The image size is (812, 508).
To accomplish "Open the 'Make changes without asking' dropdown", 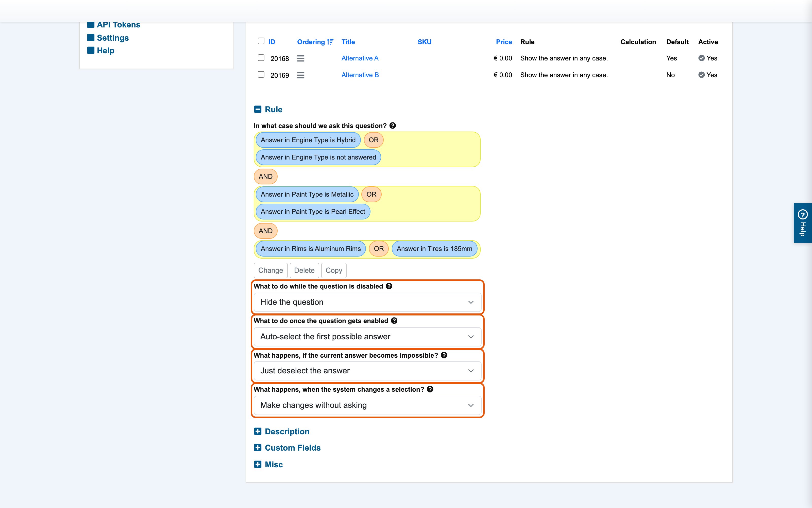I will click(x=367, y=405).
